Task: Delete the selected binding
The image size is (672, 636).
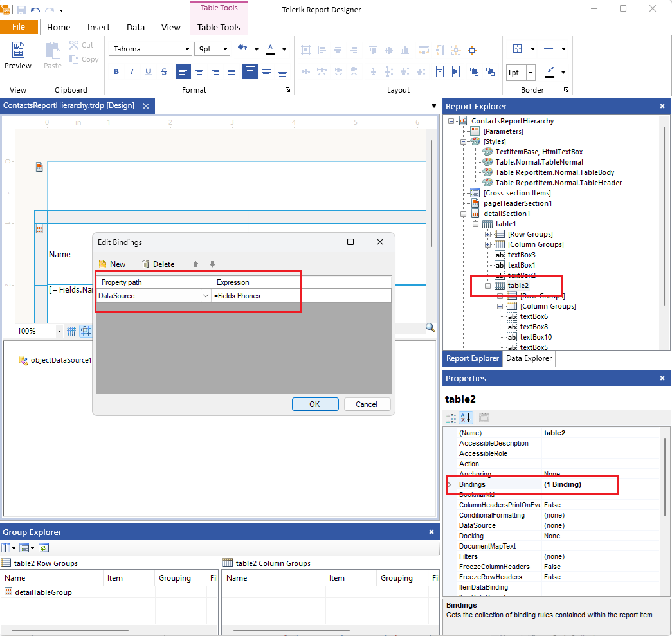Action: (x=158, y=264)
